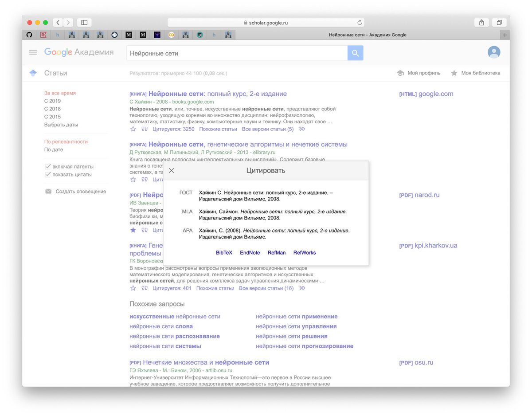Select the ГОСТ citation text
The image size is (532, 416).
tap(266, 196)
